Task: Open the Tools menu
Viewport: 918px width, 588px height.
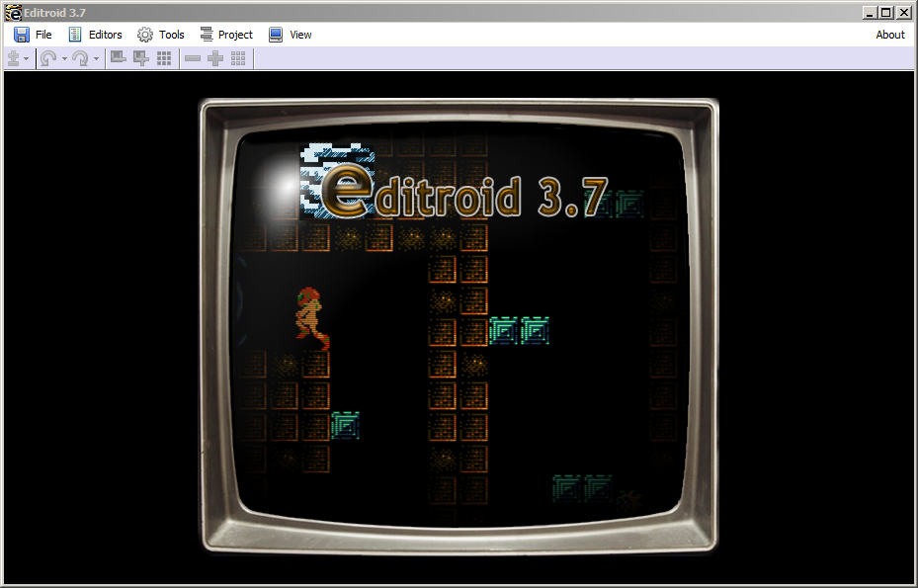Action: [161, 35]
